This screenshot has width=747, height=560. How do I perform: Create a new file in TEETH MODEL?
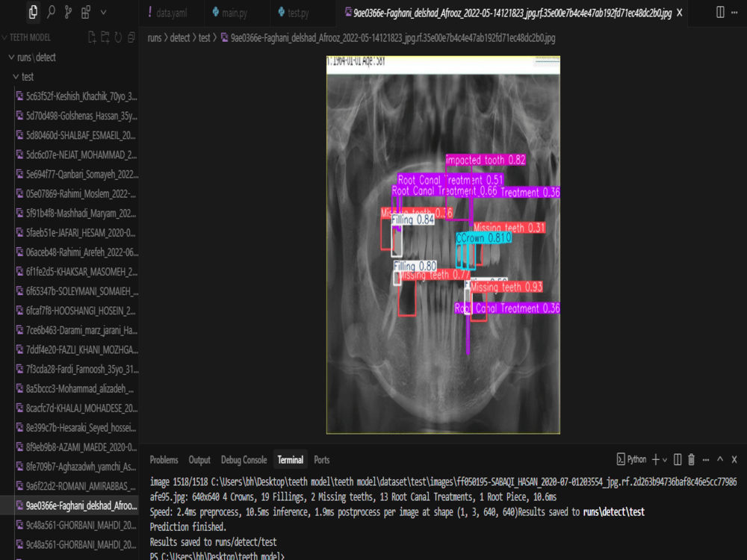pos(92,37)
